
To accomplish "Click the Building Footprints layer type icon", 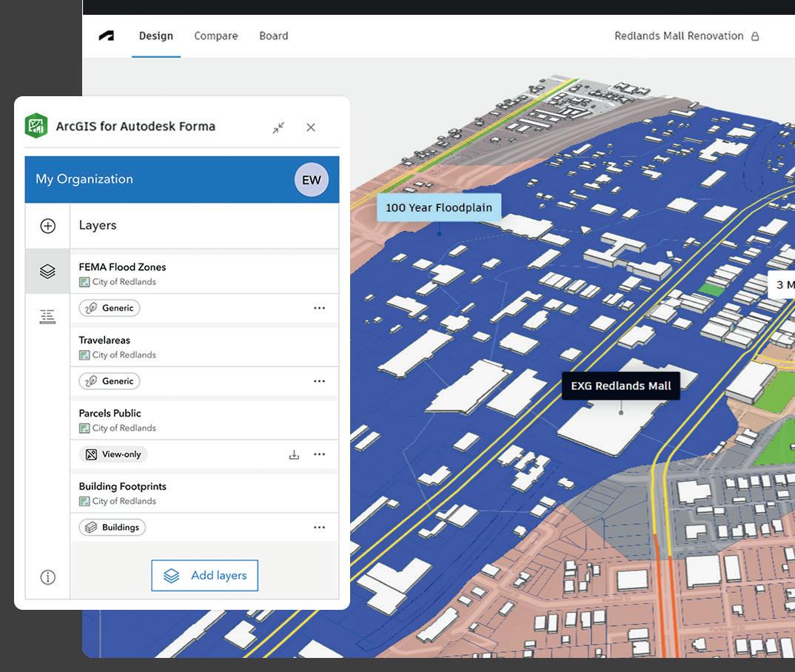I will click(84, 501).
